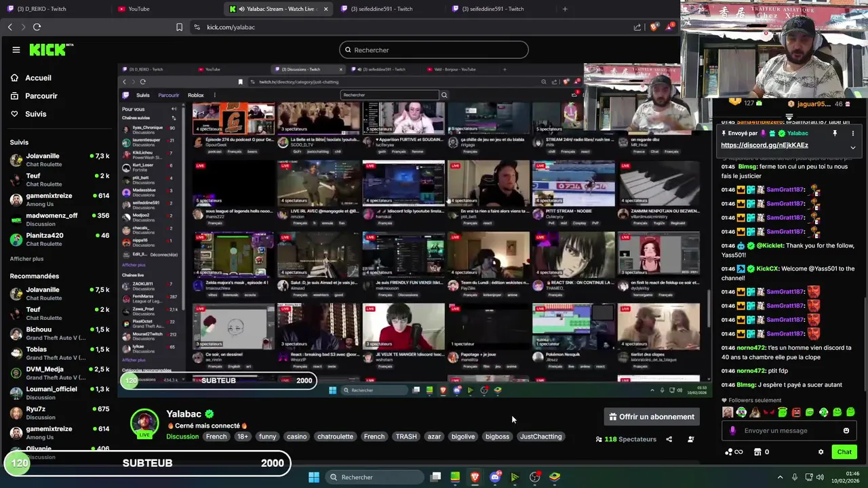Open emoji picker in message box
The height and width of the screenshot is (488, 868).
[846, 430]
